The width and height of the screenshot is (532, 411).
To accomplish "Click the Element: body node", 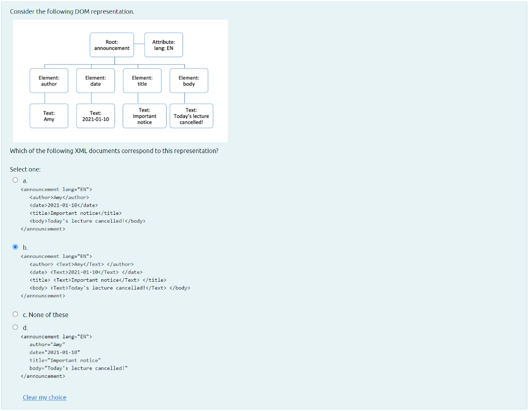I will tap(189, 80).
